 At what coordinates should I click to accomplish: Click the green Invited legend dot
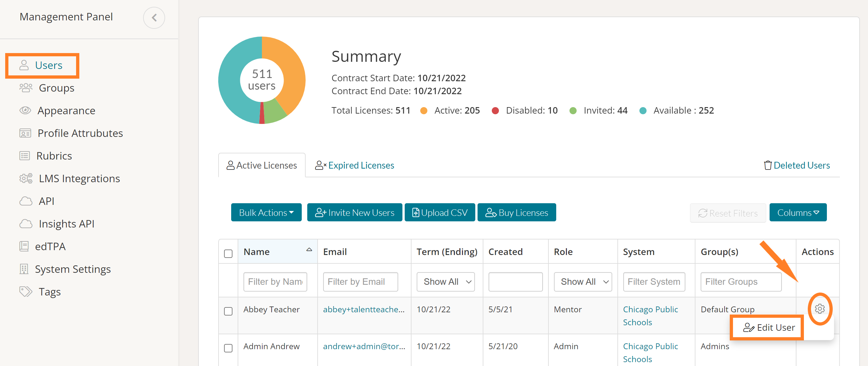point(573,111)
